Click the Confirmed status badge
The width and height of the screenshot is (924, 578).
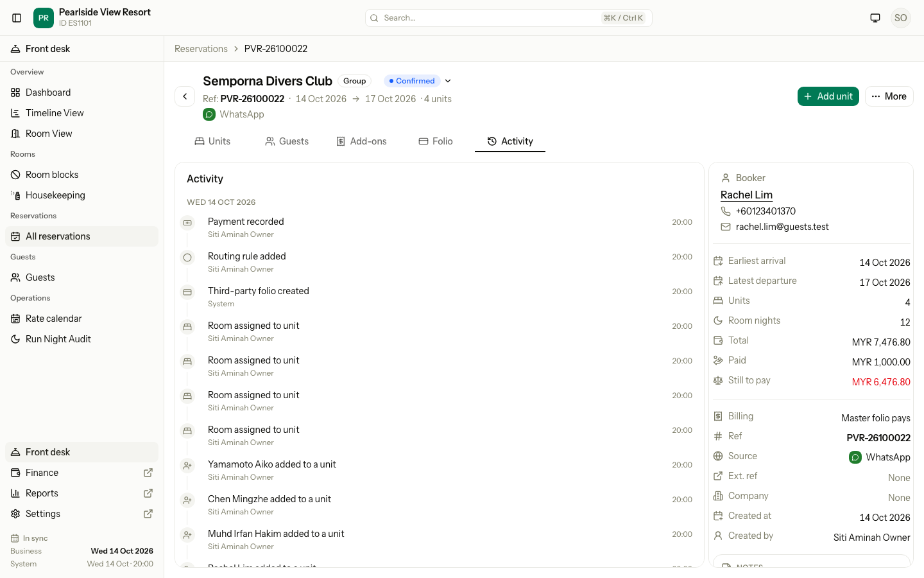(x=412, y=81)
